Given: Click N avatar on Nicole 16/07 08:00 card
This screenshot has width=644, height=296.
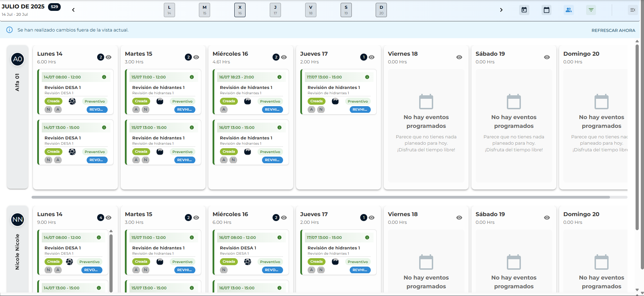Looking at the screenshot, I should (224, 270).
